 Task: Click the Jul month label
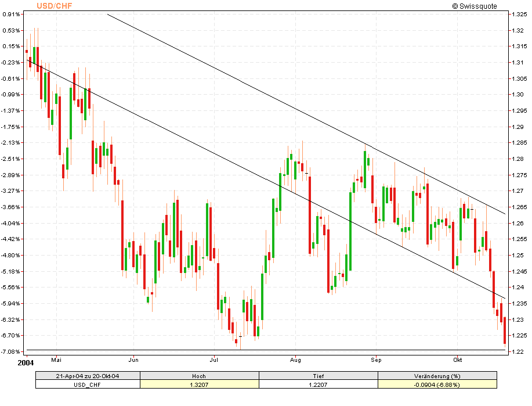point(213,360)
